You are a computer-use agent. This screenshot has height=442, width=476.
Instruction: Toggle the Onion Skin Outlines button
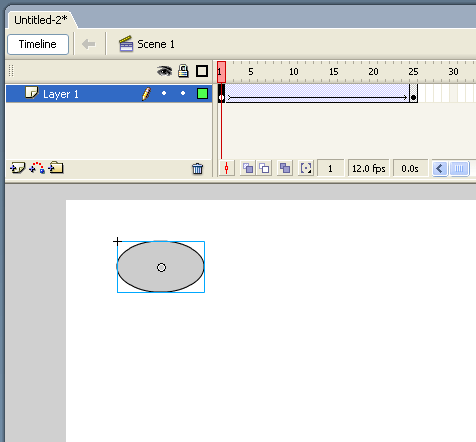(x=264, y=168)
